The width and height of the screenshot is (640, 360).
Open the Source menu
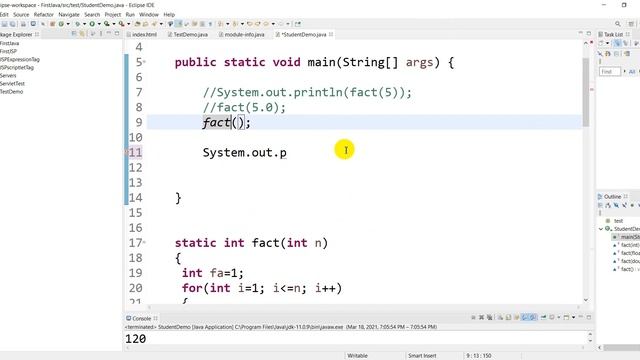click(x=21, y=14)
